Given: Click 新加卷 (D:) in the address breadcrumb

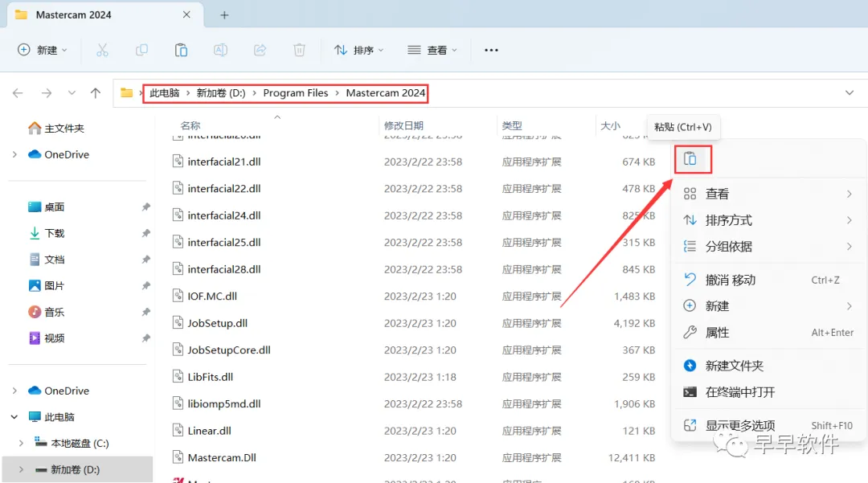Looking at the screenshot, I should click(221, 93).
